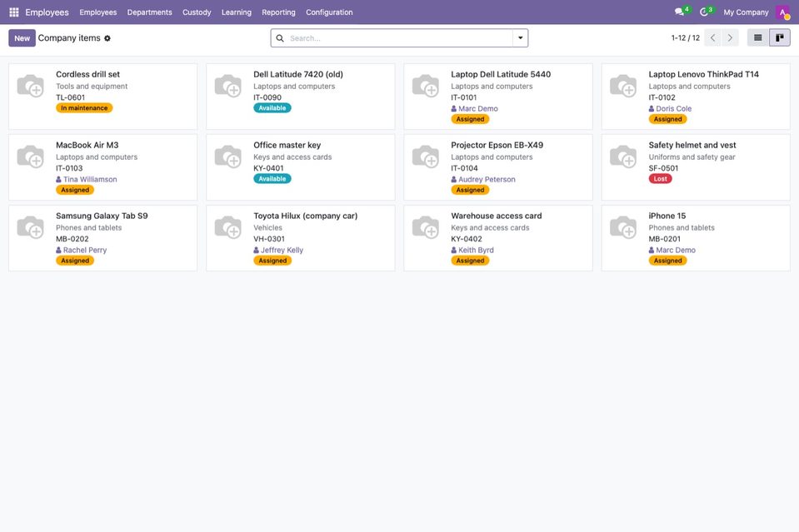
Task: Open the Office master key title
Action: coord(287,145)
